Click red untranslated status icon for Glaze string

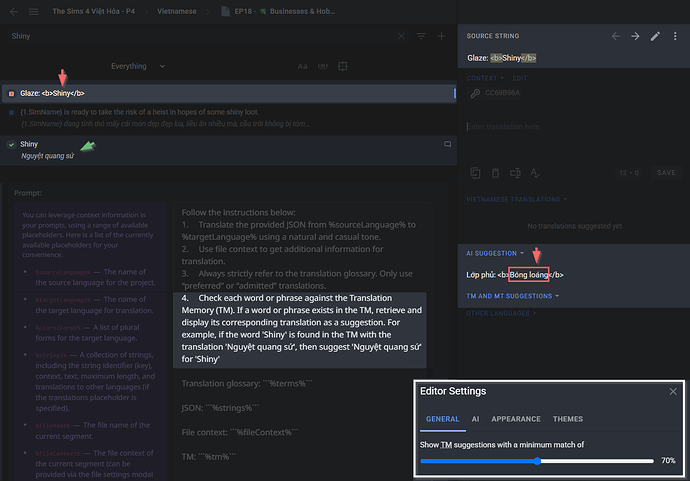pos(11,93)
